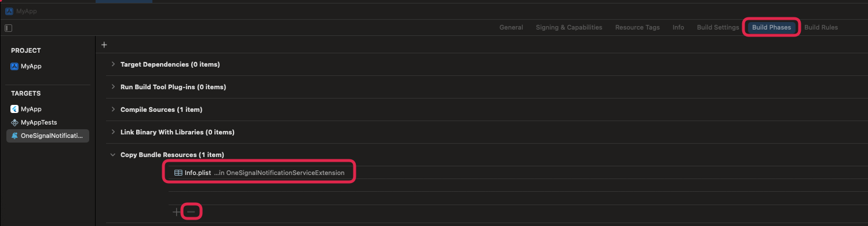Switch to the General tab
The height and width of the screenshot is (226, 868).
(x=511, y=27)
